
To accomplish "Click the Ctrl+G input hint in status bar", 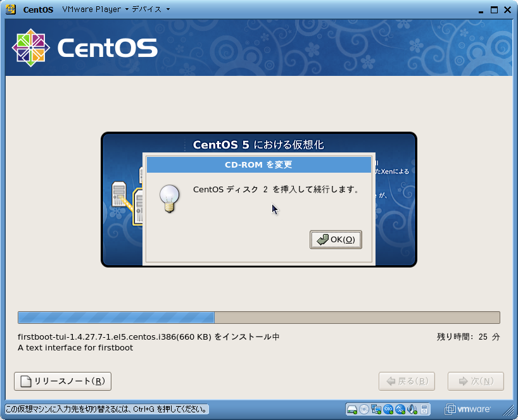I will pyautogui.click(x=107, y=409).
